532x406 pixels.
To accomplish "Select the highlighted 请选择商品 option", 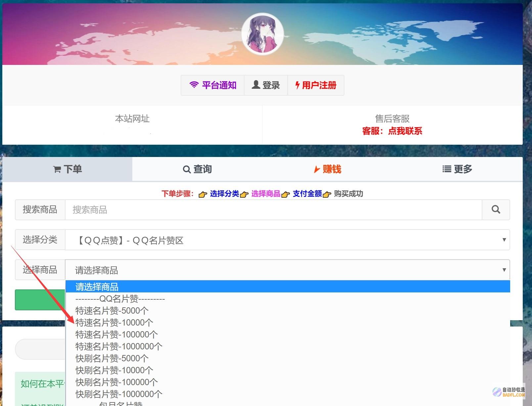I will point(288,286).
